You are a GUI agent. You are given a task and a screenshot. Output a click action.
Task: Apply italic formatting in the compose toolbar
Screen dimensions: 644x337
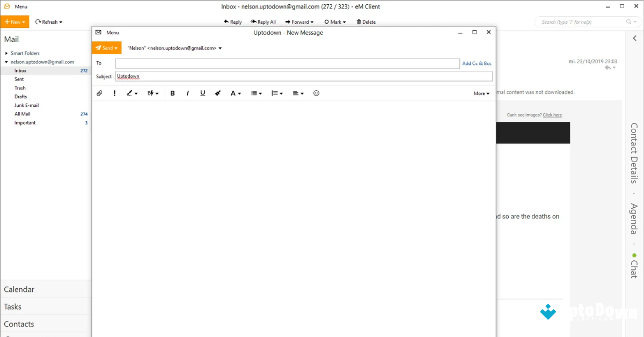click(x=187, y=93)
